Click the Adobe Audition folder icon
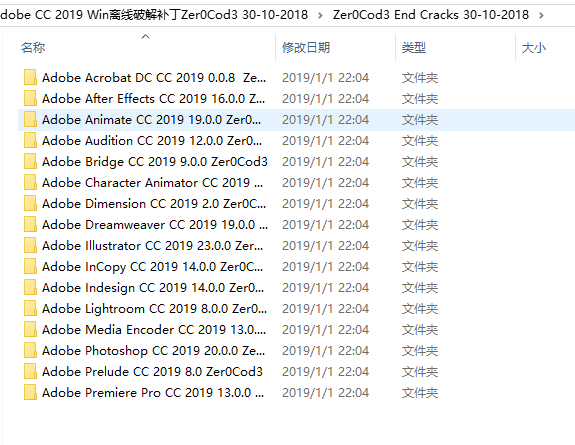This screenshot has height=445, width=575. pyautogui.click(x=30, y=141)
